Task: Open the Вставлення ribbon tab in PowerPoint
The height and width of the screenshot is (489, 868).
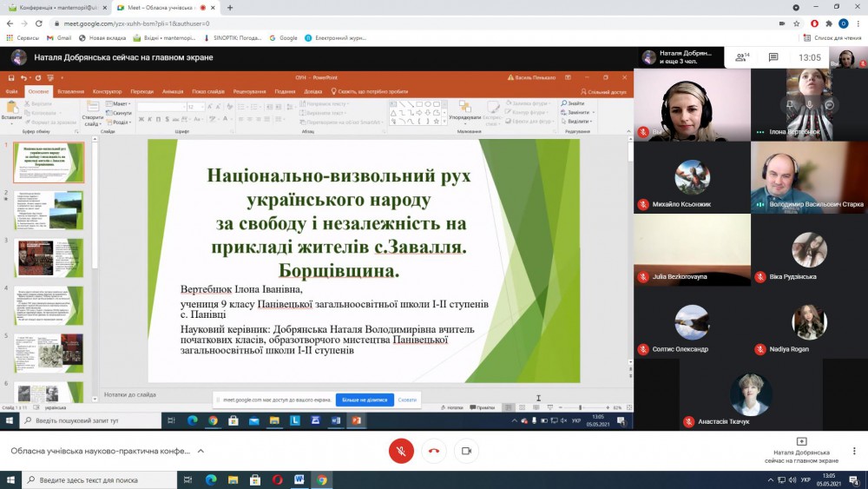Action: click(x=71, y=91)
